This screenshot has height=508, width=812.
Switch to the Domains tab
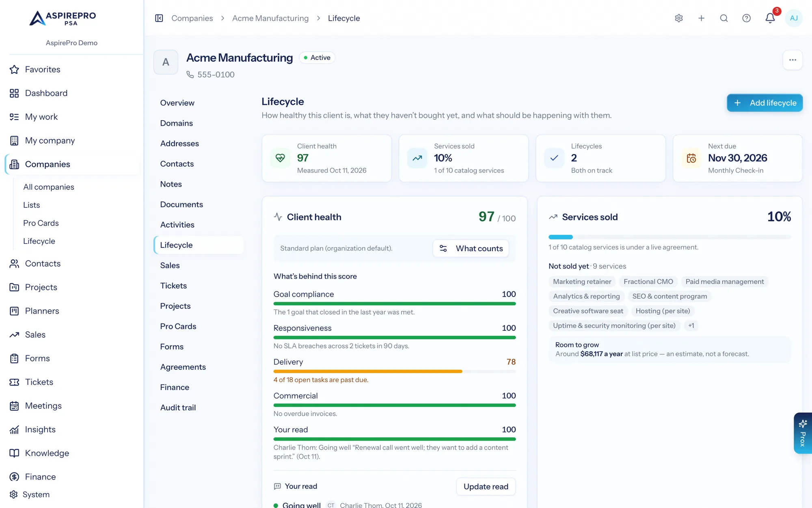199,123
